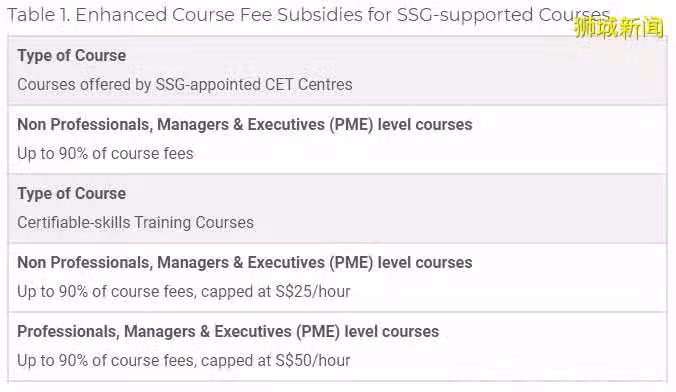Click 'Training Courses' words in third row

[x=194, y=223]
